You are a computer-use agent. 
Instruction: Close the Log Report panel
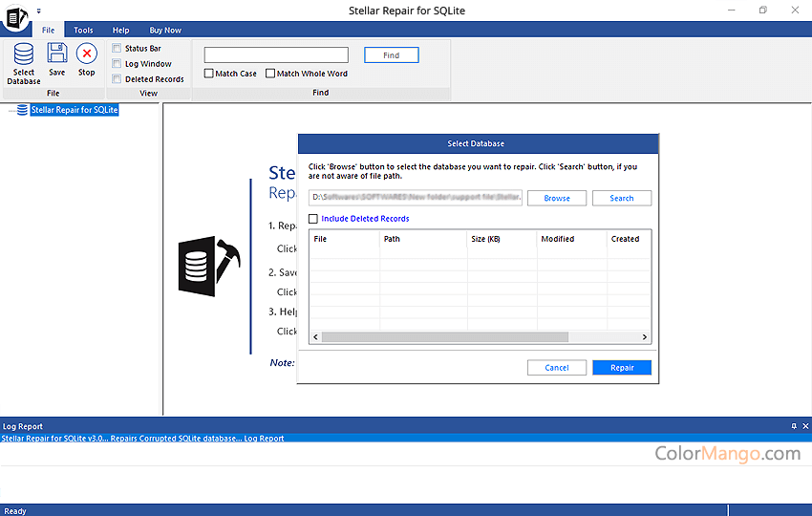805,426
